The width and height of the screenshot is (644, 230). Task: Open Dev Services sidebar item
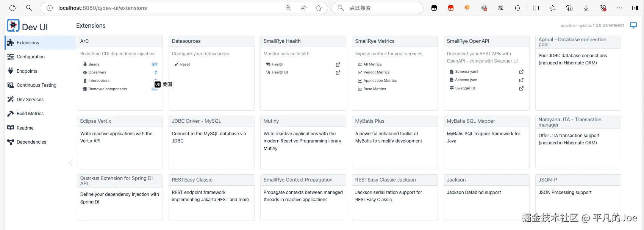(x=40, y=100)
